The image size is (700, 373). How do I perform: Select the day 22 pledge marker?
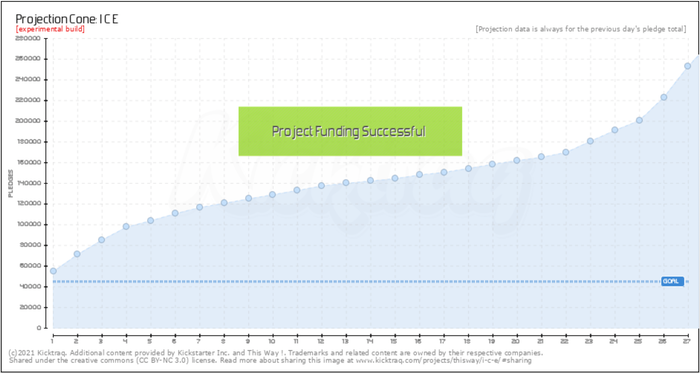pyautogui.click(x=566, y=152)
